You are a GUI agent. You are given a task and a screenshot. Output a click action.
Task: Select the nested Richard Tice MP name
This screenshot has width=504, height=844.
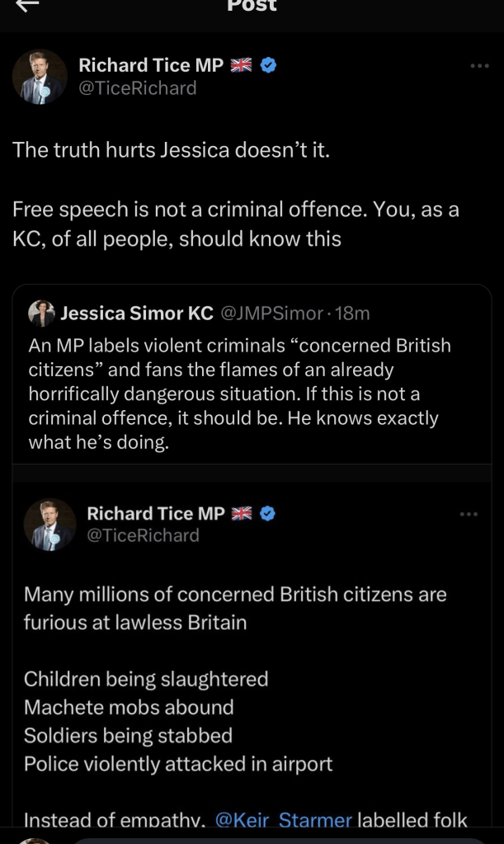pos(155,513)
